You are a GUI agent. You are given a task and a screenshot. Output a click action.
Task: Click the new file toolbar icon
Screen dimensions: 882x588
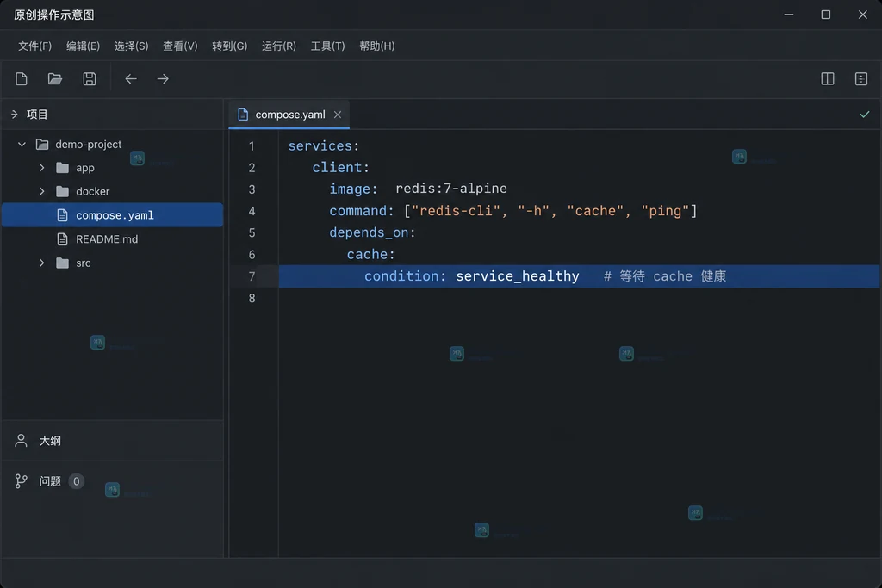tap(22, 78)
